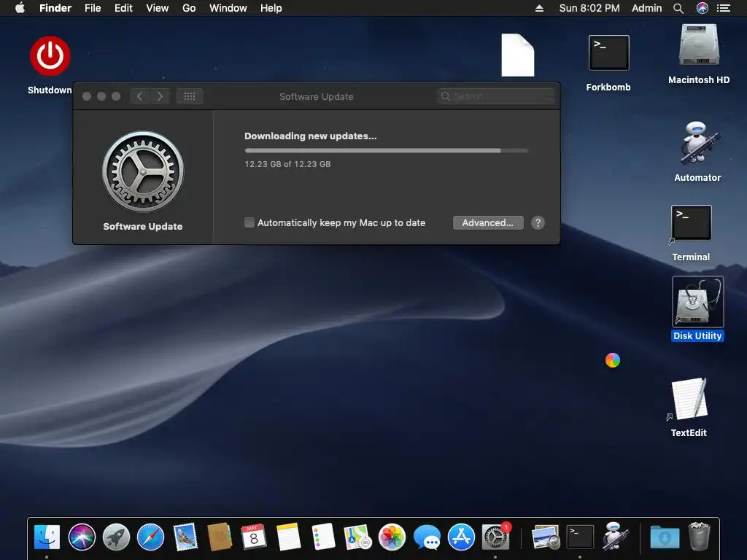
Task: Open the Admin user menu
Action: coord(646,8)
